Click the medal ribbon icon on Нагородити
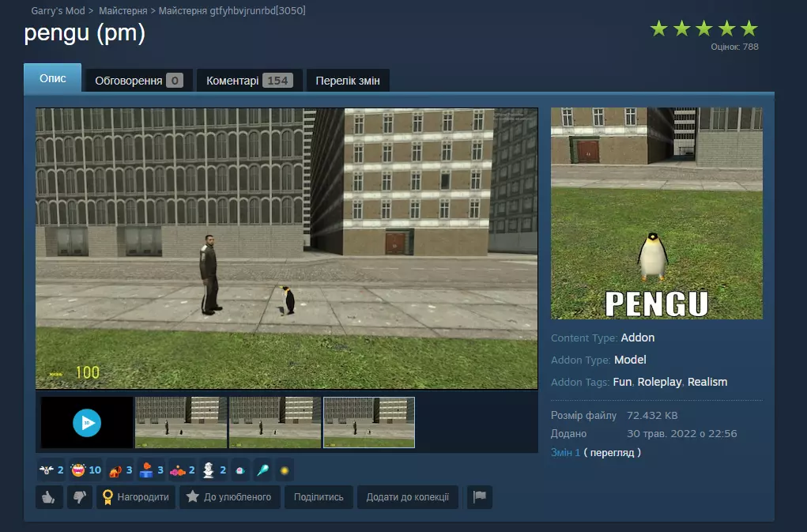The height and width of the screenshot is (532, 807). (x=107, y=497)
